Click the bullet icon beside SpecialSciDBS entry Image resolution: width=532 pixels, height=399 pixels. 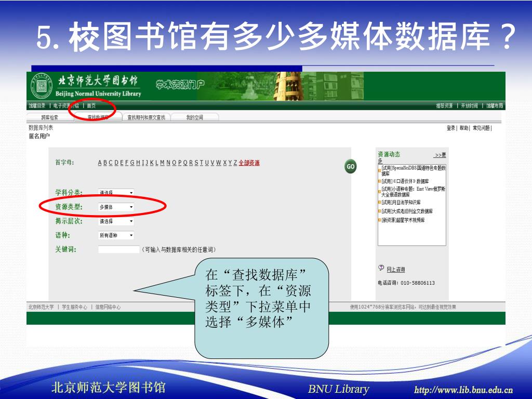pos(379,170)
